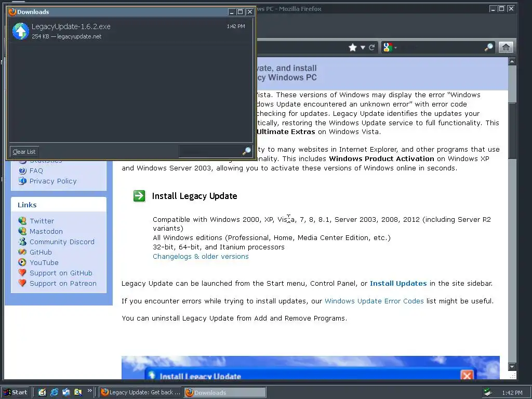
Task: Click the Install Legacy Update screenshot thumbnail
Action: click(x=311, y=367)
